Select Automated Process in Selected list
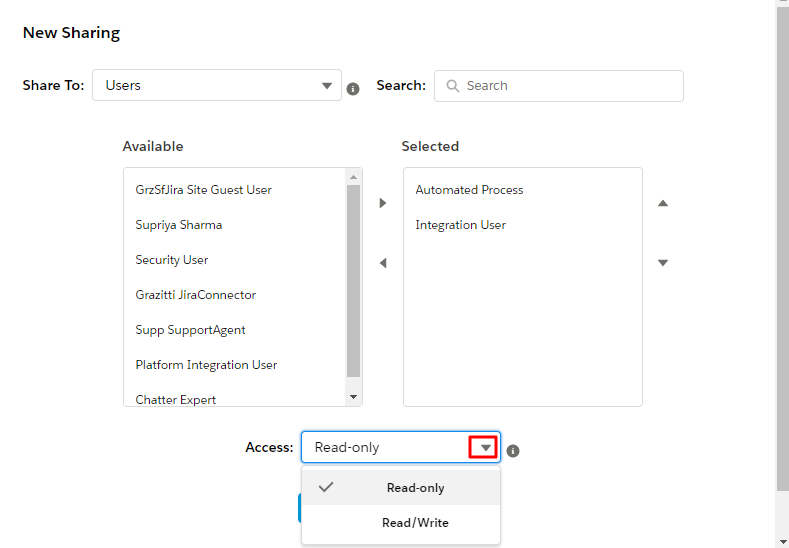The width and height of the screenshot is (789, 548). click(x=469, y=190)
